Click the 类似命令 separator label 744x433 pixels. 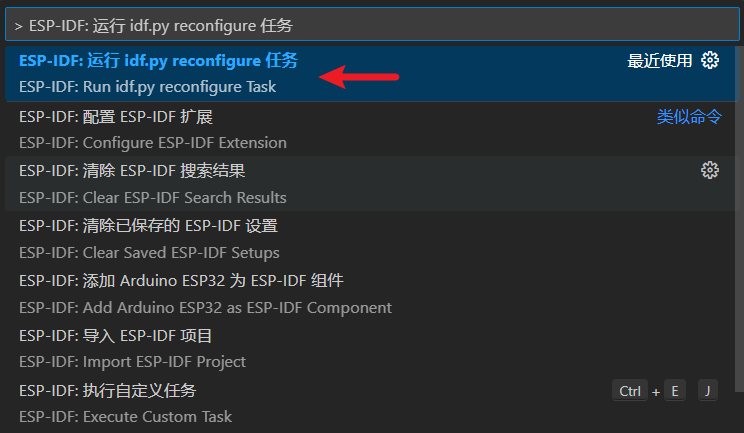coord(689,117)
